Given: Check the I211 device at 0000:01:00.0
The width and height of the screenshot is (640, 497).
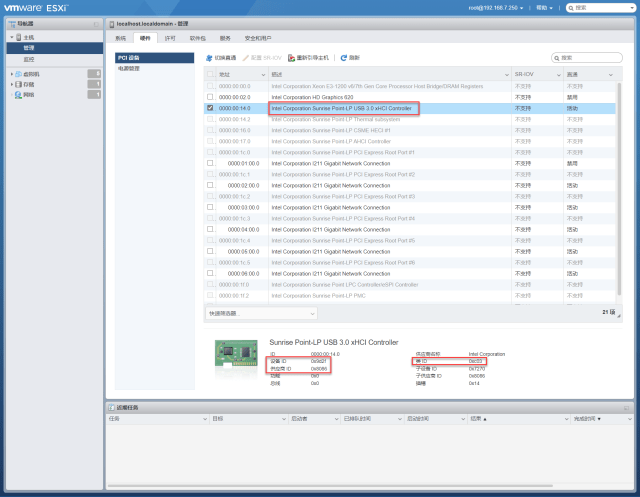Looking at the screenshot, I should (210, 163).
